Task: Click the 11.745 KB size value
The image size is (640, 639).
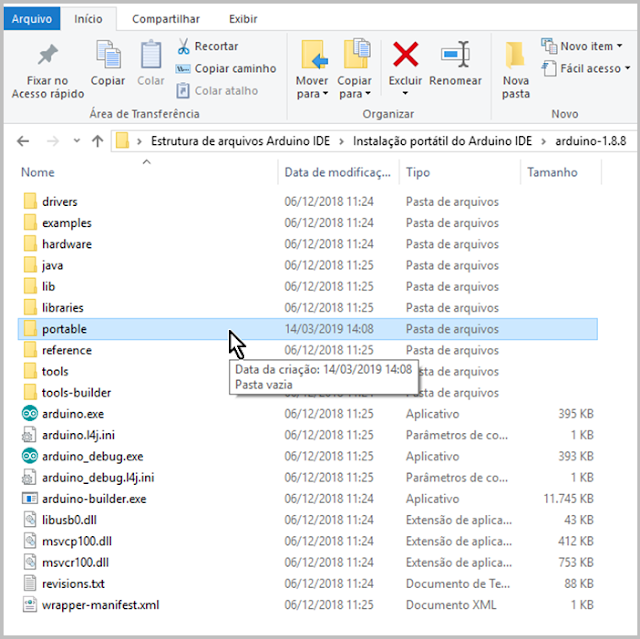Action: [x=568, y=499]
